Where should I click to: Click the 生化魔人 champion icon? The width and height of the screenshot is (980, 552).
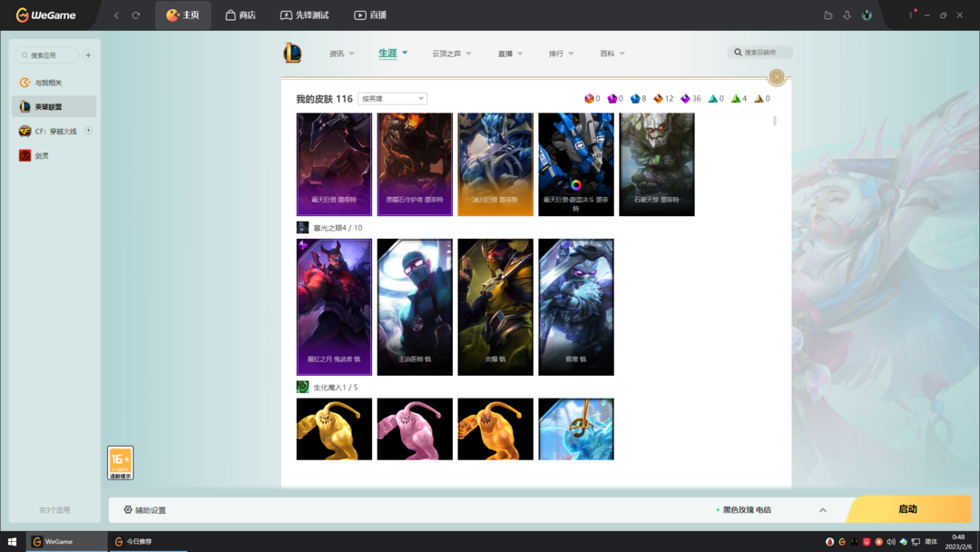coord(302,387)
